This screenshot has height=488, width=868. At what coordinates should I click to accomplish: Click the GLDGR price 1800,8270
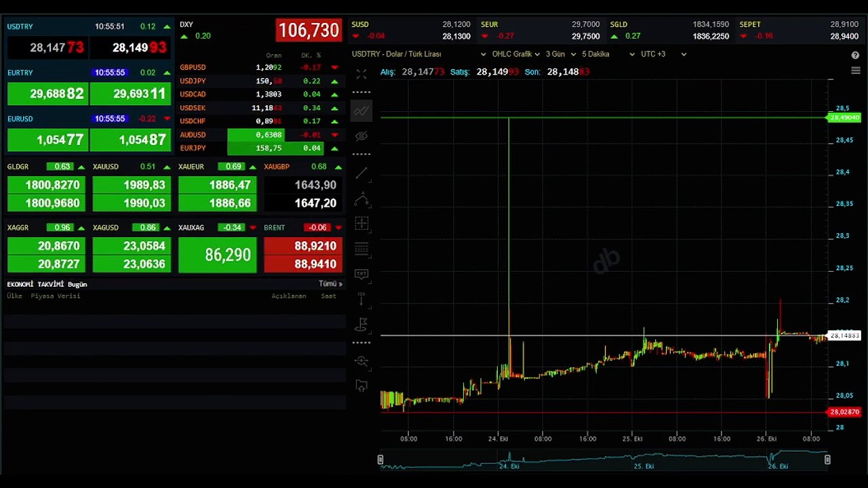tap(47, 185)
